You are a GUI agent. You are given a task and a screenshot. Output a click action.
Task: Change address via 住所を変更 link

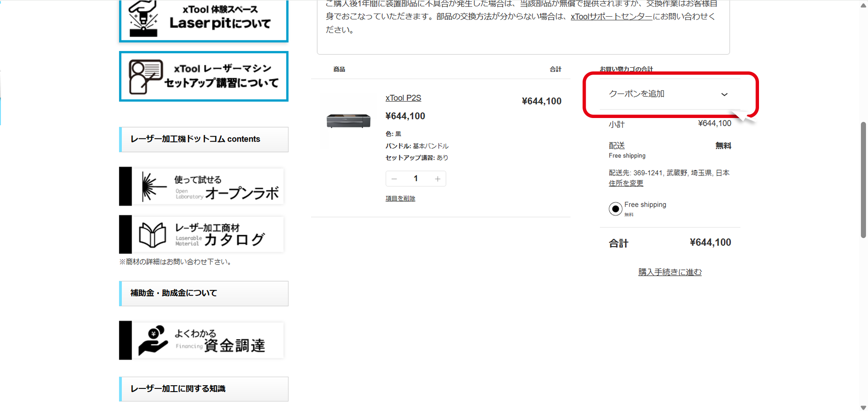(x=626, y=183)
